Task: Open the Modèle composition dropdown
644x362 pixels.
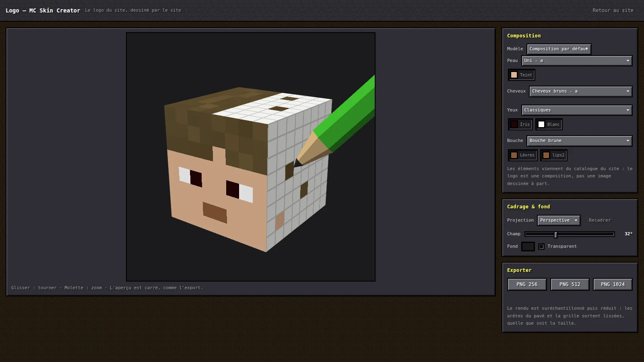Action: point(559,49)
